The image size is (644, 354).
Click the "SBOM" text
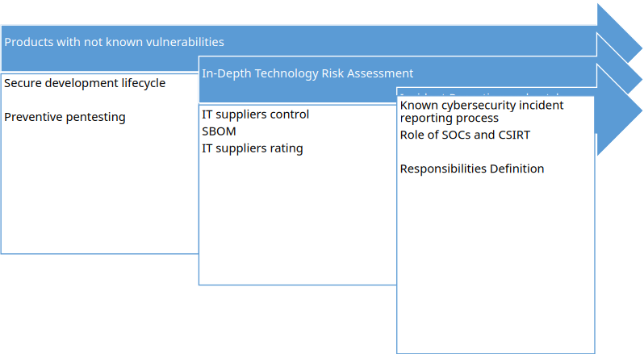pos(219,131)
